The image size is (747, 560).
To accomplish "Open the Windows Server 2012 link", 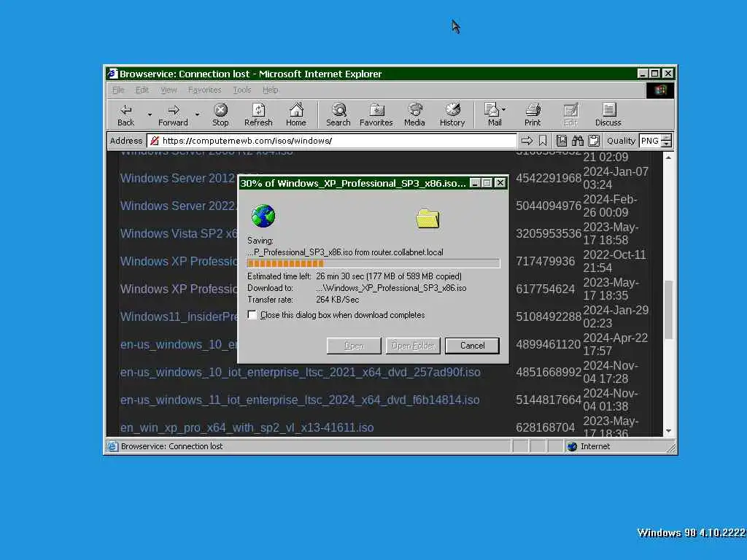I will (178, 178).
